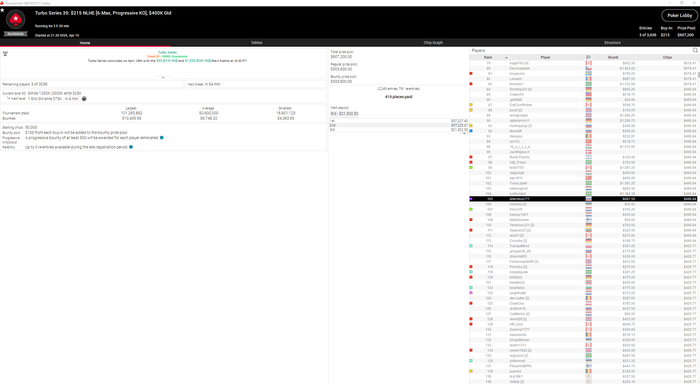
Task: Click the Canada flag on rank 79 row
Action: click(588, 63)
